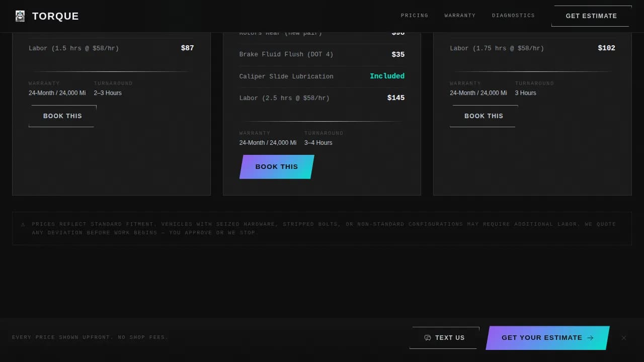Click Get Your Estimate in bottom bar
644x362 pixels.
click(x=547, y=338)
